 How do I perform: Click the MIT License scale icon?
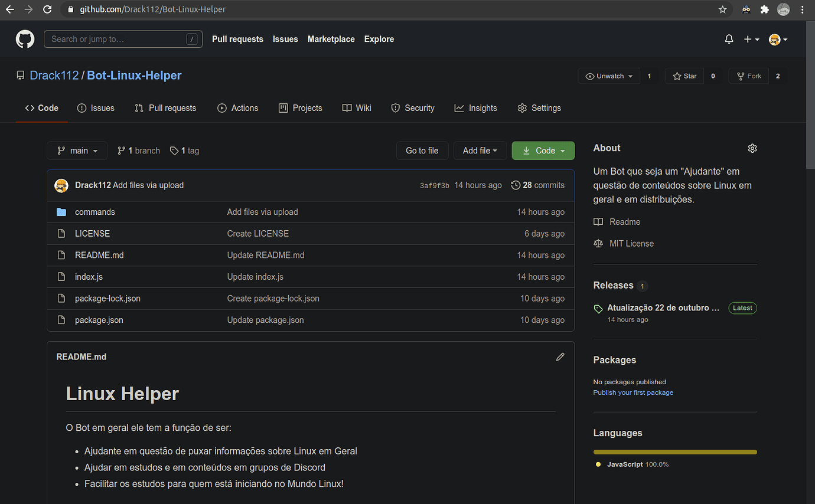tap(598, 243)
